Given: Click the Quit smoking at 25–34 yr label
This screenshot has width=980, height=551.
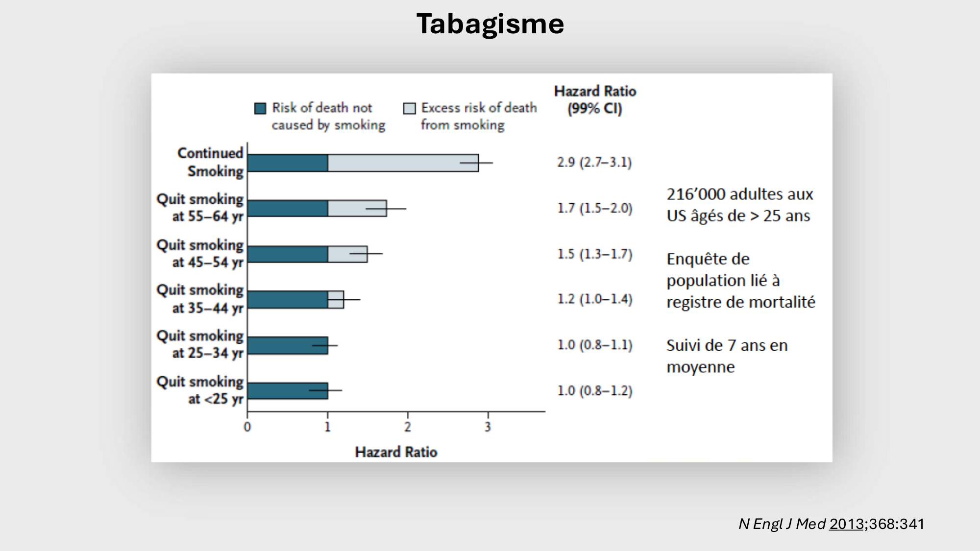Looking at the screenshot, I should [x=200, y=344].
